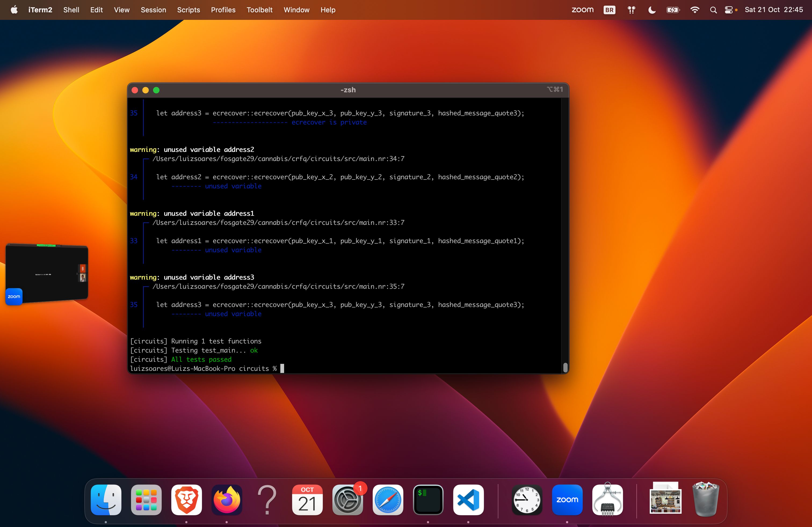Open the battery status menu
The width and height of the screenshot is (812, 527).
coord(673,10)
